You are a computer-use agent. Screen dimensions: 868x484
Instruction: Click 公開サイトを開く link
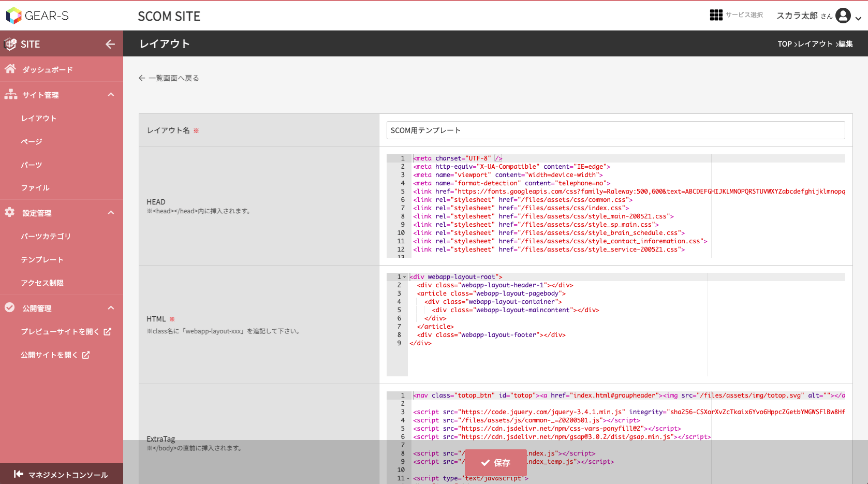(x=49, y=355)
